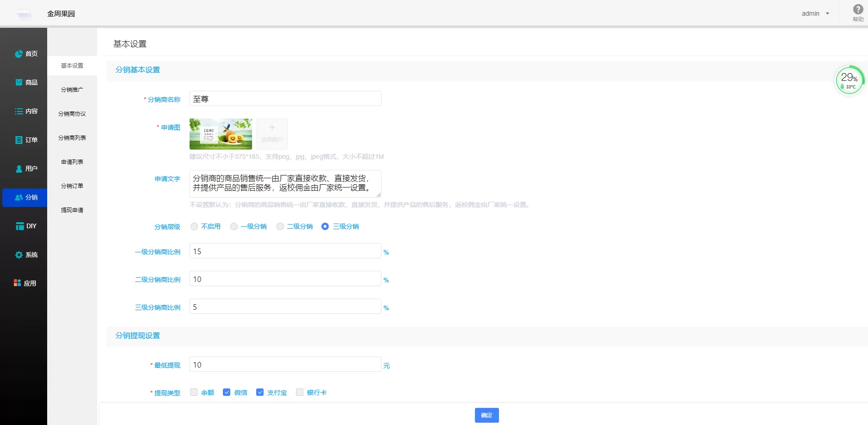This screenshot has width=868, height=425.
Task: Choose the 二级分销 radio option
Action: click(x=280, y=226)
